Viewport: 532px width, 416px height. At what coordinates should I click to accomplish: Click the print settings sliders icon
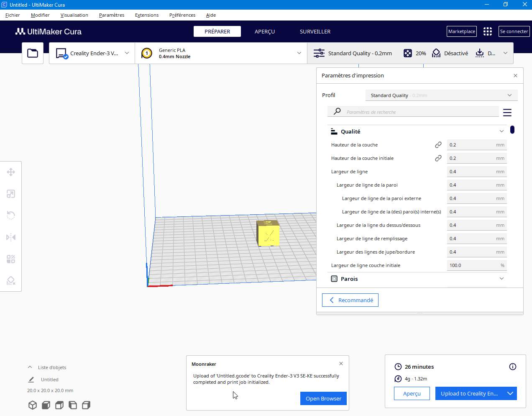coord(319,53)
